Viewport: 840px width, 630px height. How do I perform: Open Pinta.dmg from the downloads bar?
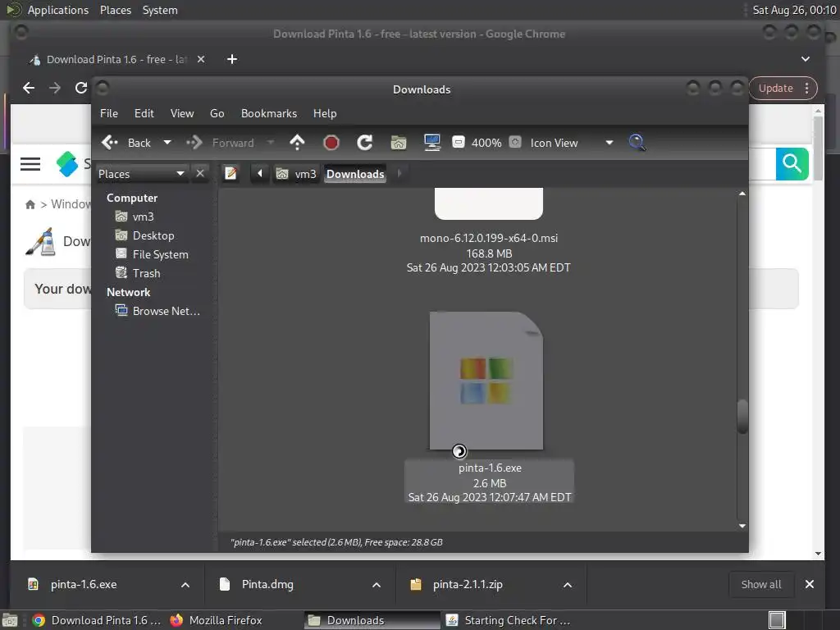click(268, 584)
